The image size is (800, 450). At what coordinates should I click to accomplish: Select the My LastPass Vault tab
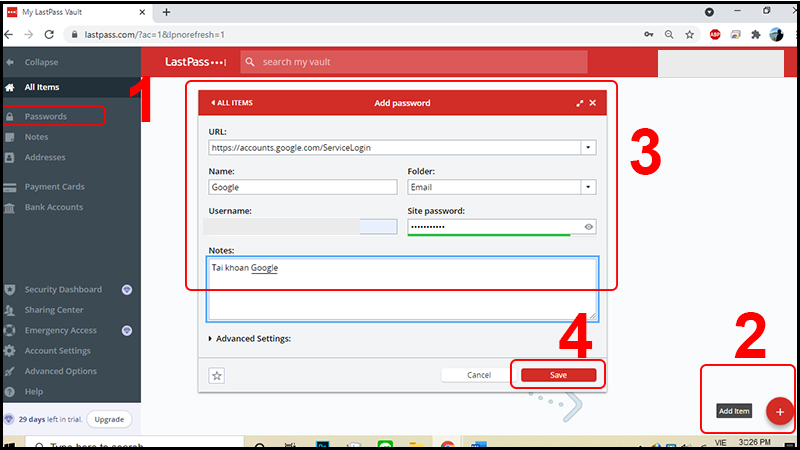tap(77, 12)
